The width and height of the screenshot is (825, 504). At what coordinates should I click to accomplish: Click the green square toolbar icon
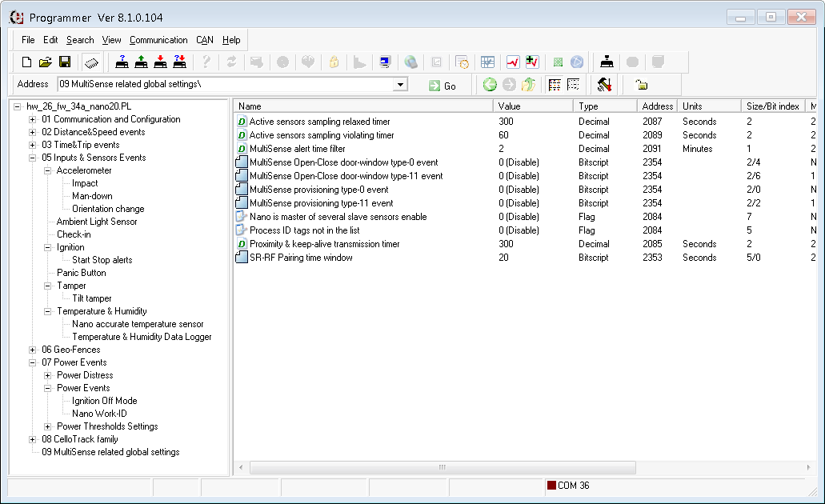[x=558, y=62]
